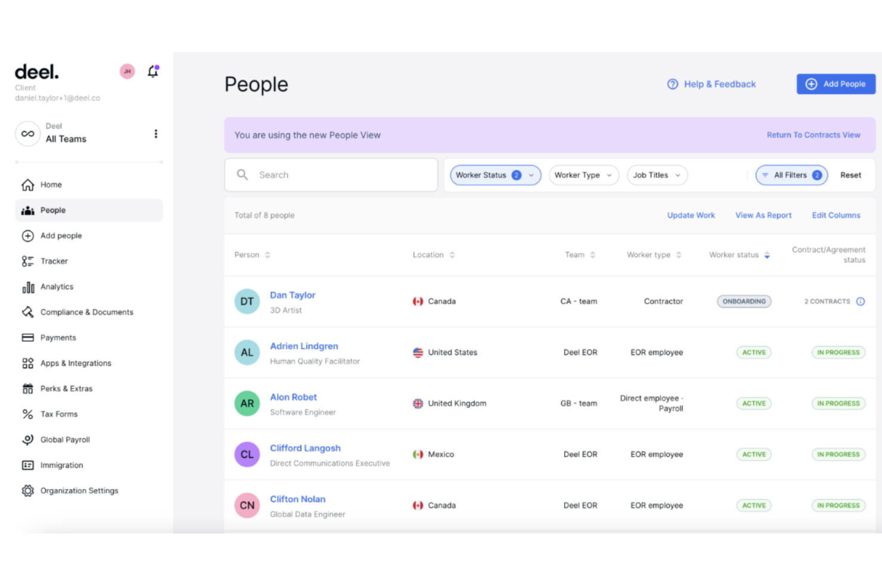Click the 2 CONTRACTS text

tap(827, 301)
